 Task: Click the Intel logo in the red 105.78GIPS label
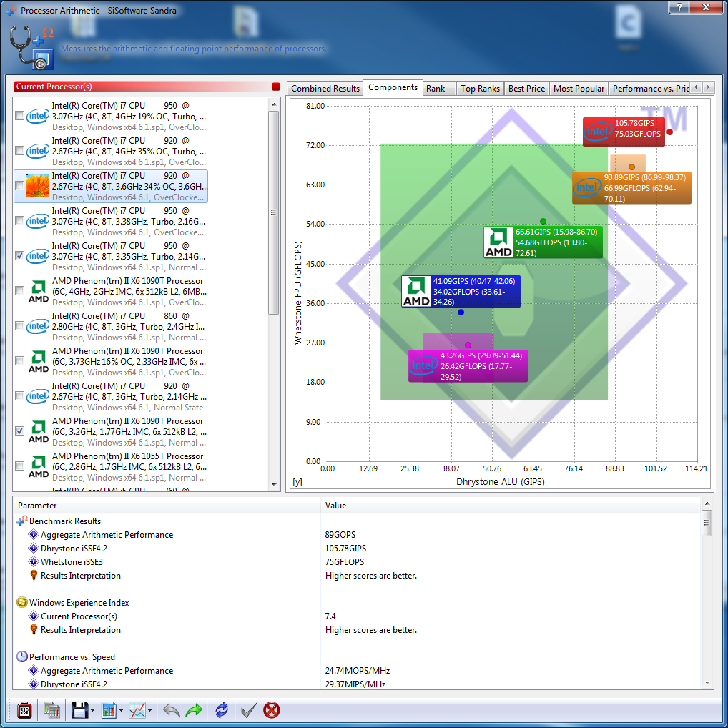598,132
